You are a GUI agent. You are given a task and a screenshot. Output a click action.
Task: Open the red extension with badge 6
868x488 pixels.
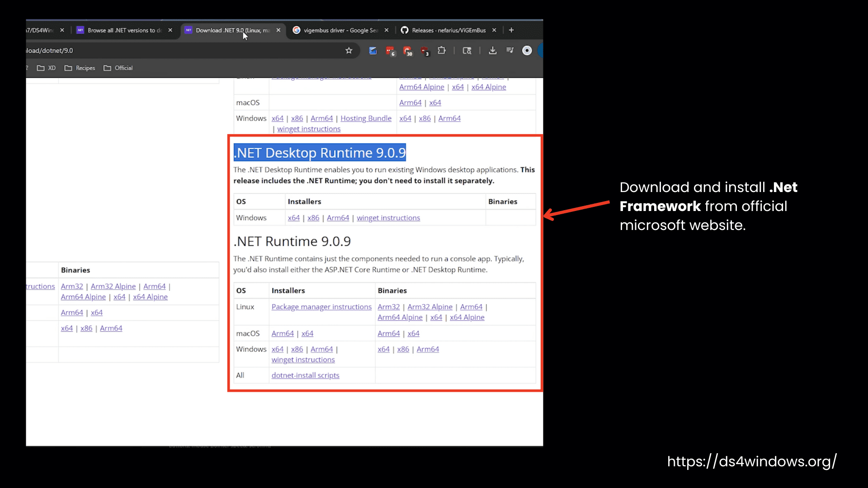(390, 51)
